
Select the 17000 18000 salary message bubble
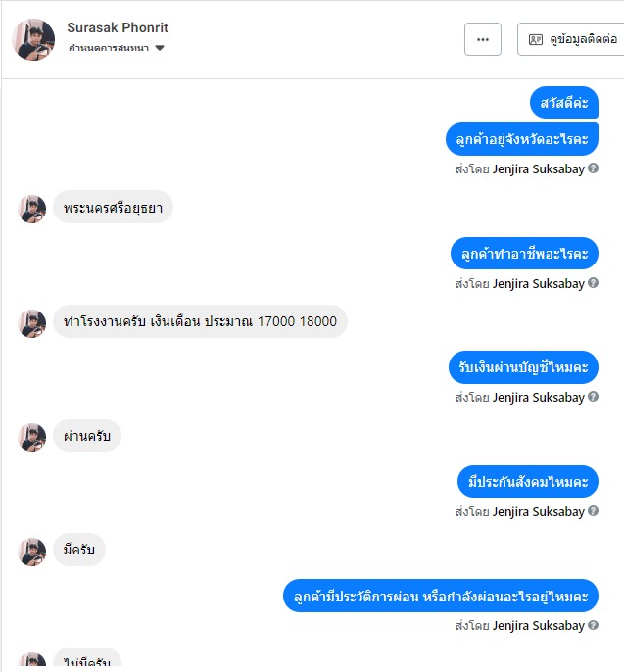(200, 321)
